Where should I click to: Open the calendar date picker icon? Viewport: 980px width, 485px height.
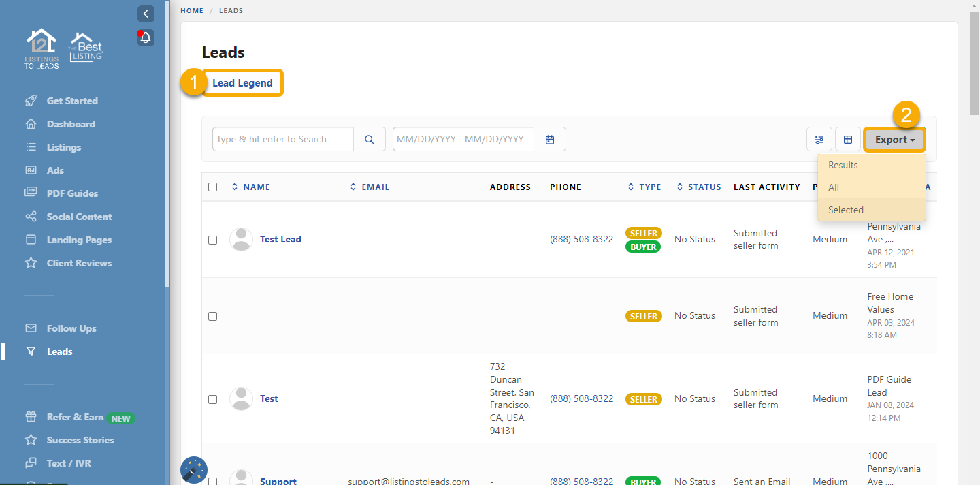click(x=550, y=139)
